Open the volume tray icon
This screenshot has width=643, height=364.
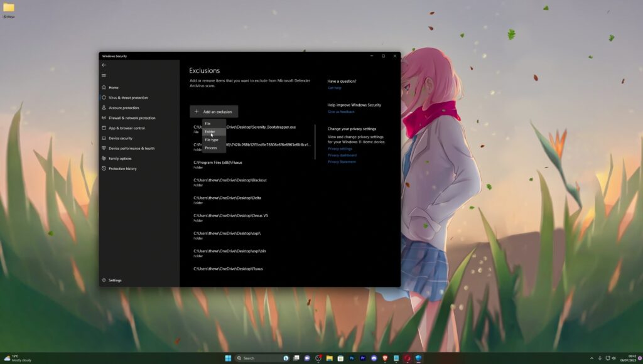(614, 358)
